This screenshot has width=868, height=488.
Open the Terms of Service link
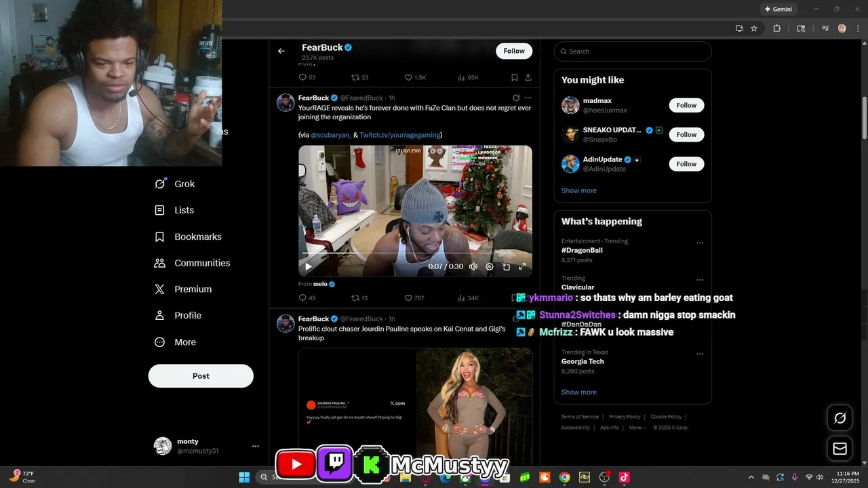tap(580, 417)
